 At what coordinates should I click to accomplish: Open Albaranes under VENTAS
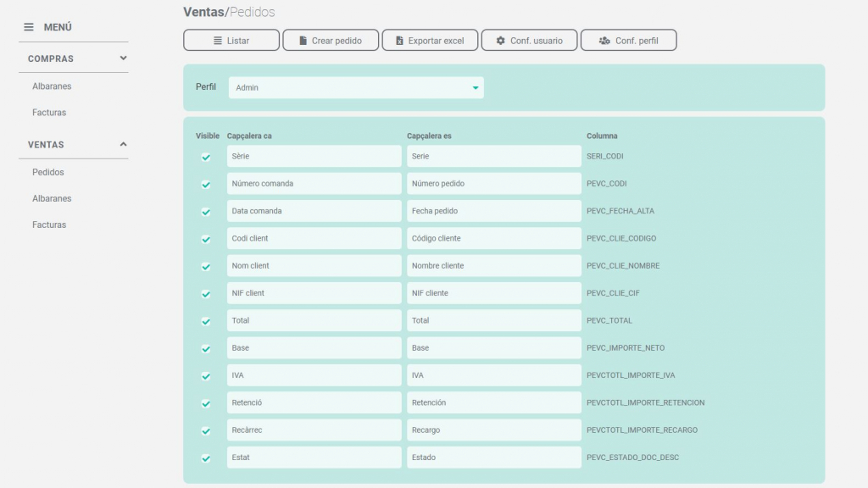point(52,198)
